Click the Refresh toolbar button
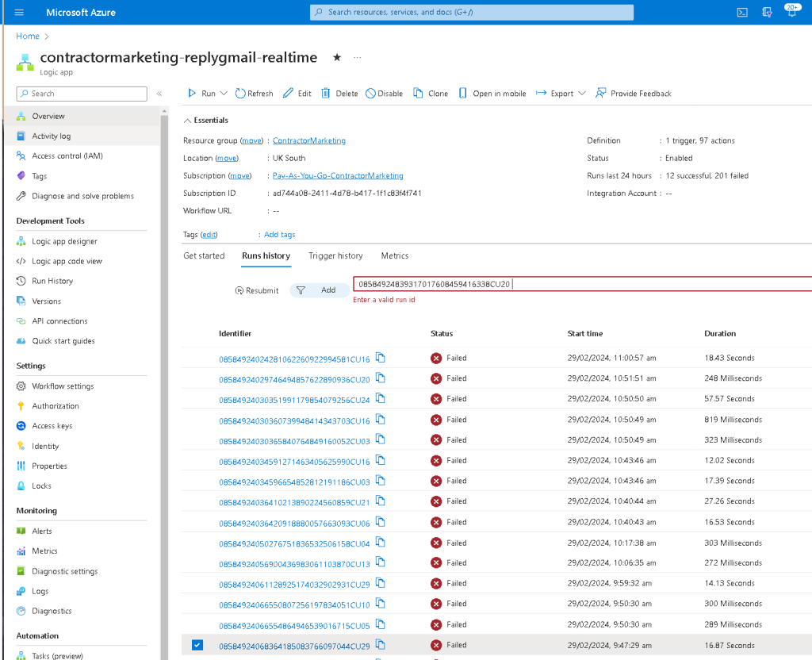 255,94
